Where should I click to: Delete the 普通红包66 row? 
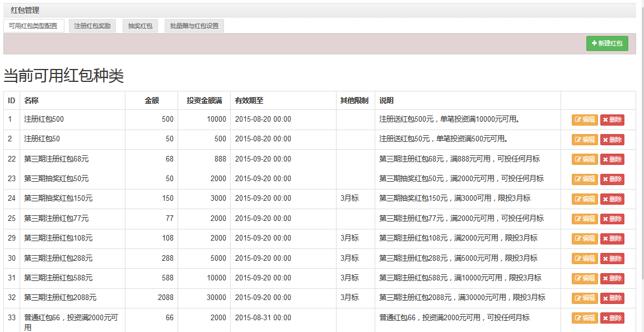(x=612, y=318)
